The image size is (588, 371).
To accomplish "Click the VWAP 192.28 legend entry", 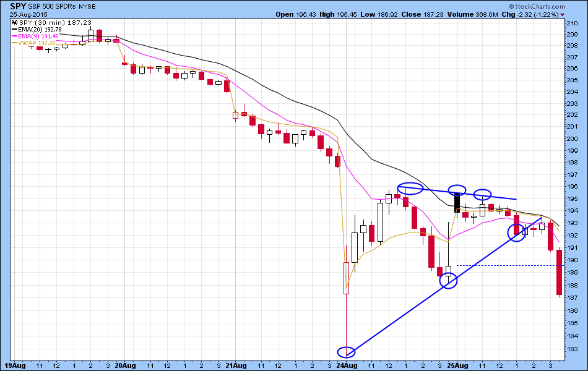I will coord(37,43).
